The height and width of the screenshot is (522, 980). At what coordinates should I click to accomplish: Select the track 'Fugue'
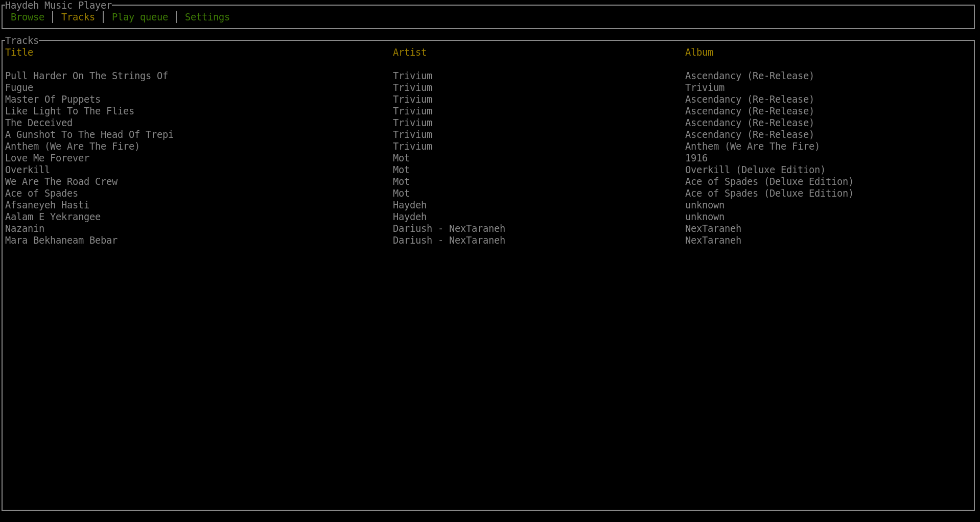[x=19, y=87]
